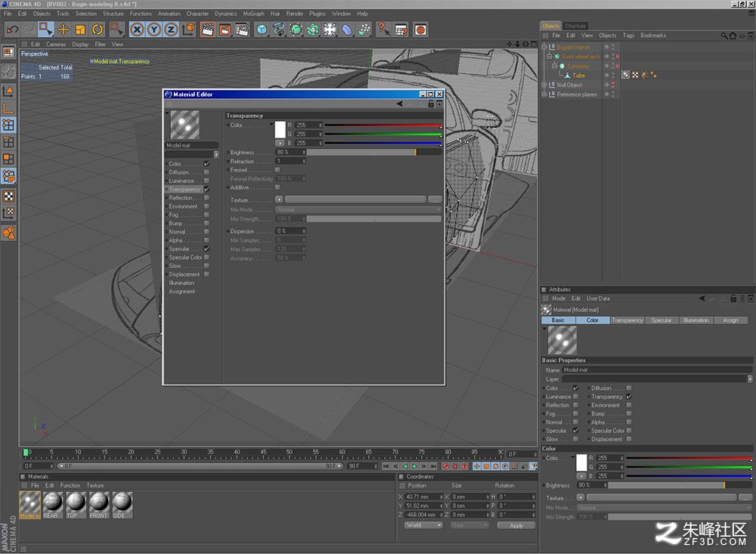Screen dimensions: 756x554
Task: Jump to the end of the animation
Action: (x=433, y=466)
